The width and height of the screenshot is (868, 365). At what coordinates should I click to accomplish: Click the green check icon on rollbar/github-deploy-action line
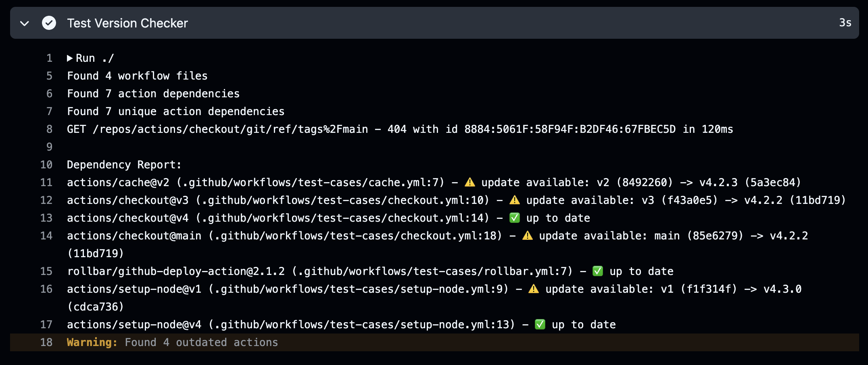pyautogui.click(x=598, y=271)
